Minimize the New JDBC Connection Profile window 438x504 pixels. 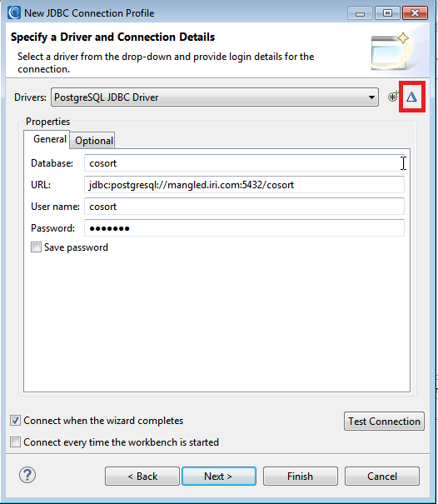coord(360,13)
